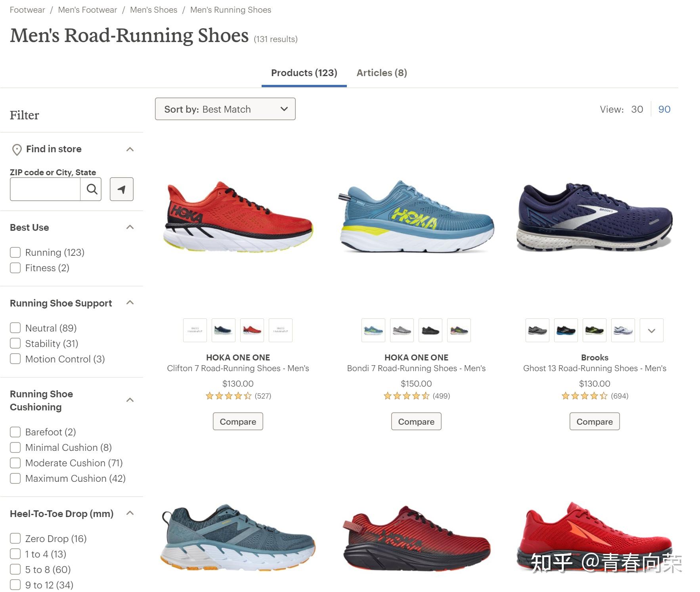Show more Ghost 13 color options
The image size is (700, 592).
click(652, 330)
